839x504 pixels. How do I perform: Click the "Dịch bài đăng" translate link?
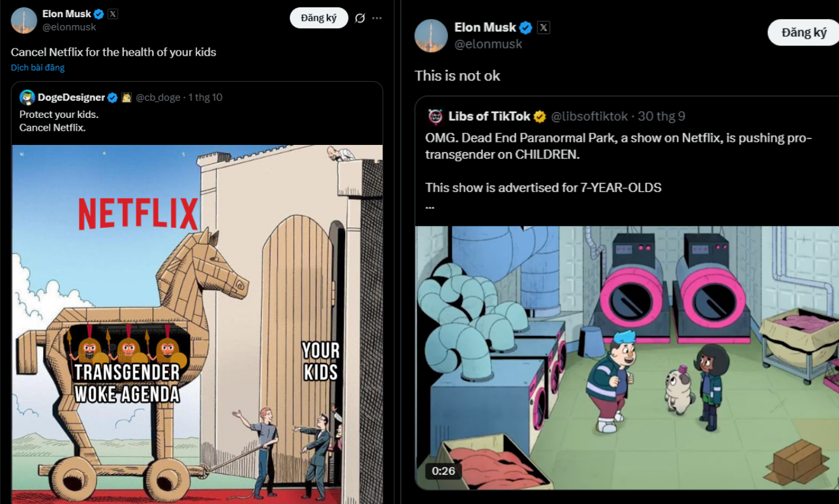[x=37, y=68]
